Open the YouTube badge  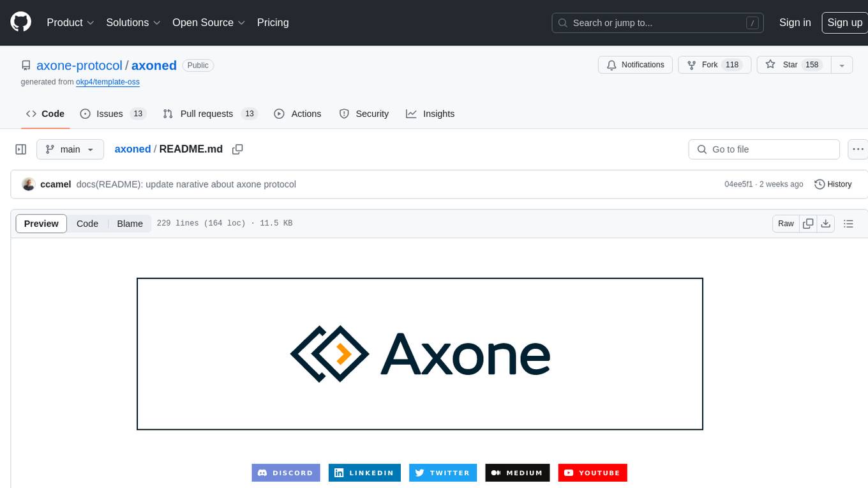tap(593, 473)
